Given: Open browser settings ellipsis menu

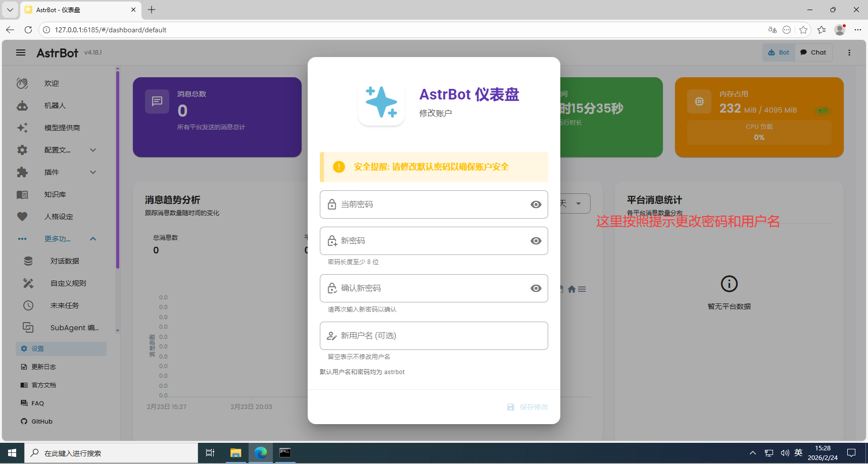Looking at the screenshot, I should [857, 30].
